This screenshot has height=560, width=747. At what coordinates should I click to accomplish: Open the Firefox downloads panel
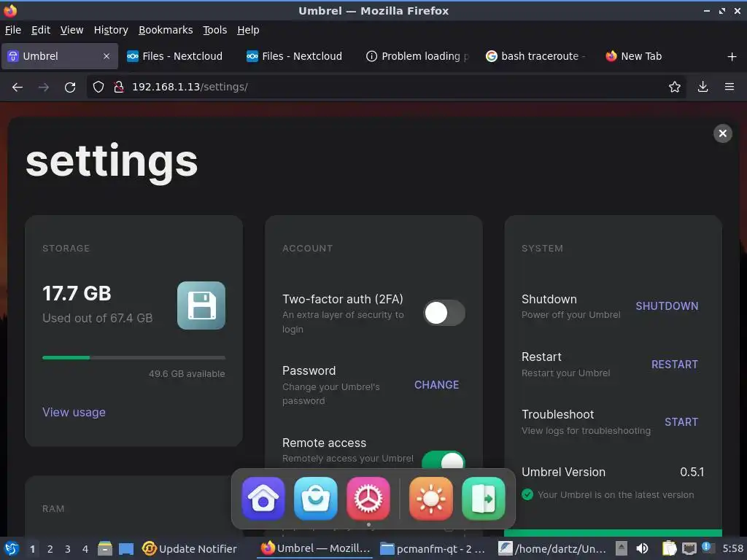(703, 87)
